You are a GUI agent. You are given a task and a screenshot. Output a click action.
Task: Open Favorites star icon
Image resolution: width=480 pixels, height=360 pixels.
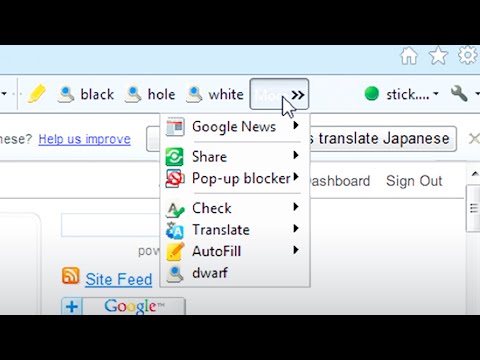(x=438, y=56)
